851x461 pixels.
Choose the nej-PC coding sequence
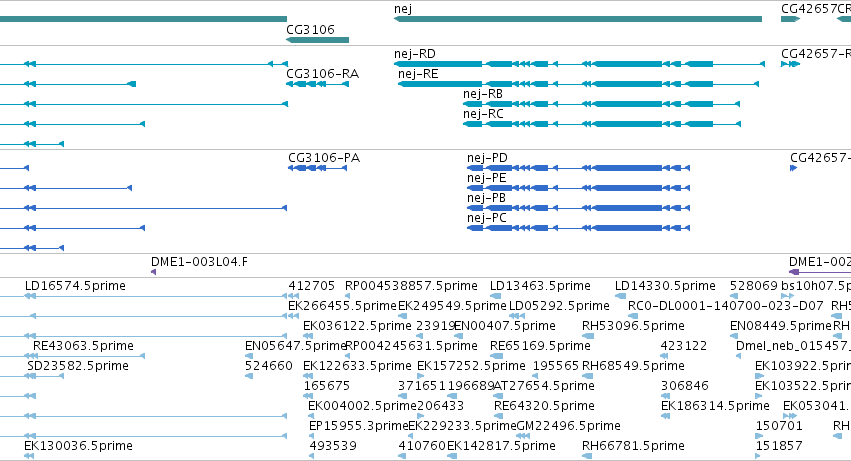click(578, 228)
